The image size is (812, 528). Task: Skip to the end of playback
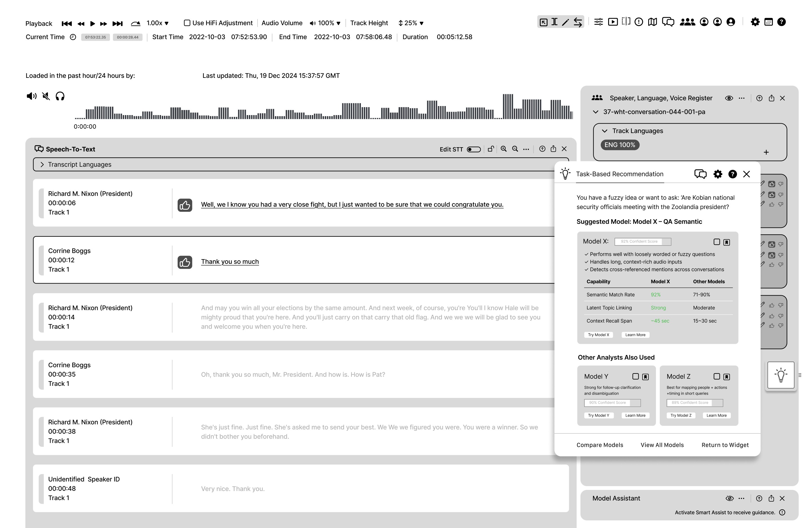click(x=117, y=23)
